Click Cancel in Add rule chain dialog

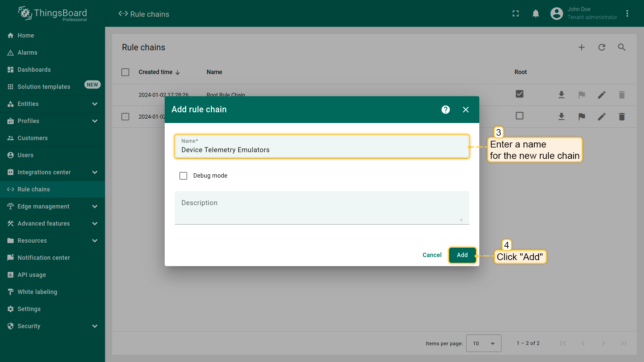pos(432,255)
